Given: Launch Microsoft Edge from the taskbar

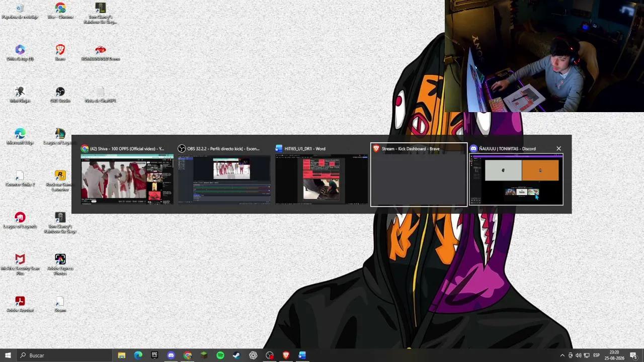Looking at the screenshot, I should [138, 355].
